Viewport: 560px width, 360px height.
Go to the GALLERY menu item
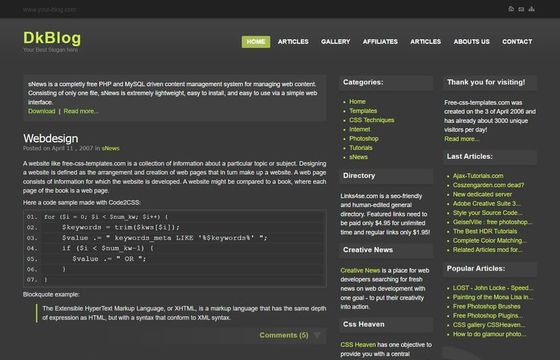[336, 42]
